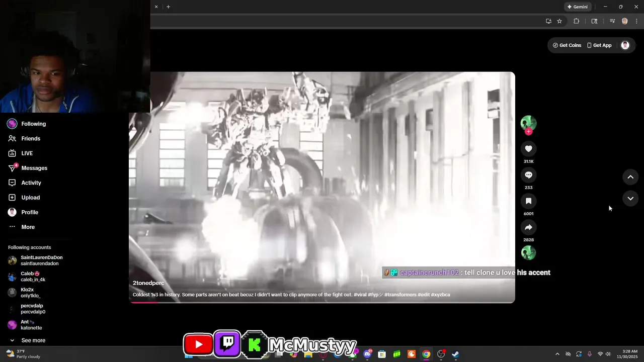Open the comments bubble showing 233
644x362 pixels.
(x=528, y=175)
